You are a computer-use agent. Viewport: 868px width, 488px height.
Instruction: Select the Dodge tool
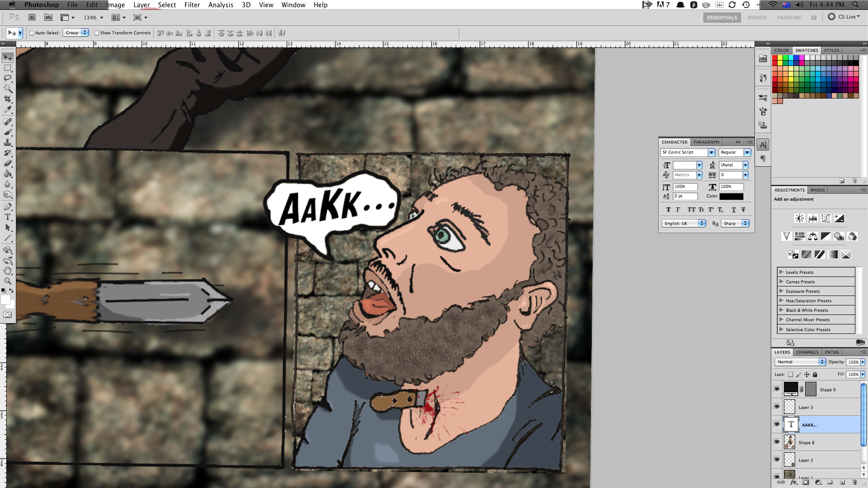click(8, 194)
